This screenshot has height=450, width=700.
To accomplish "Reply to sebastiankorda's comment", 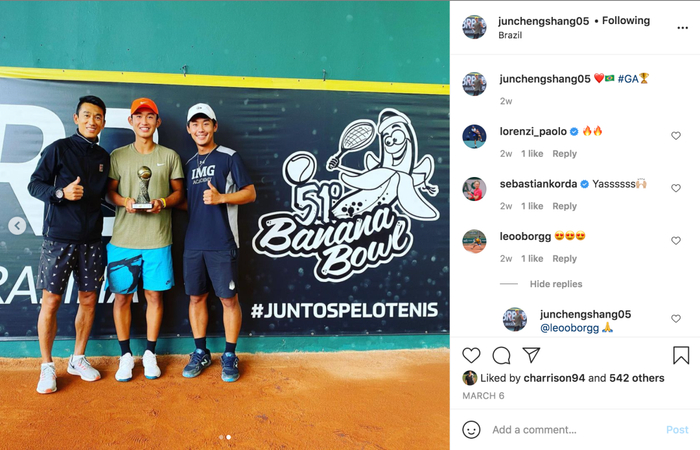I will pos(564,206).
